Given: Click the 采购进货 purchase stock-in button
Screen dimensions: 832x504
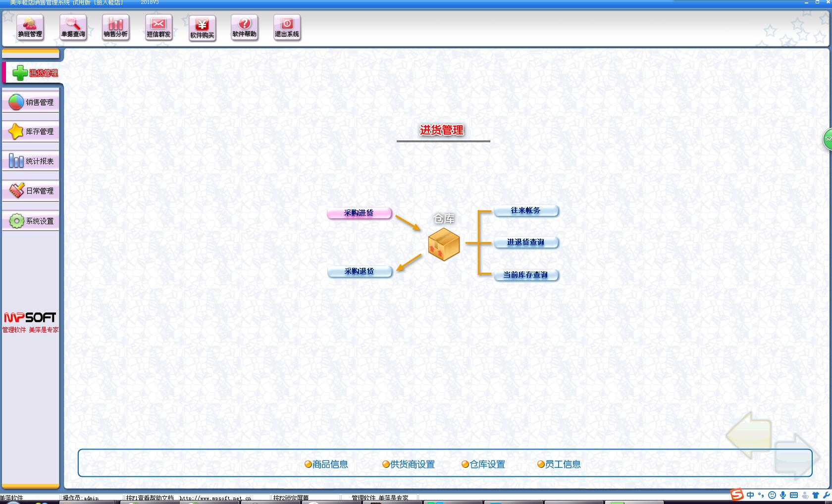Looking at the screenshot, I should tap(360, 213).
